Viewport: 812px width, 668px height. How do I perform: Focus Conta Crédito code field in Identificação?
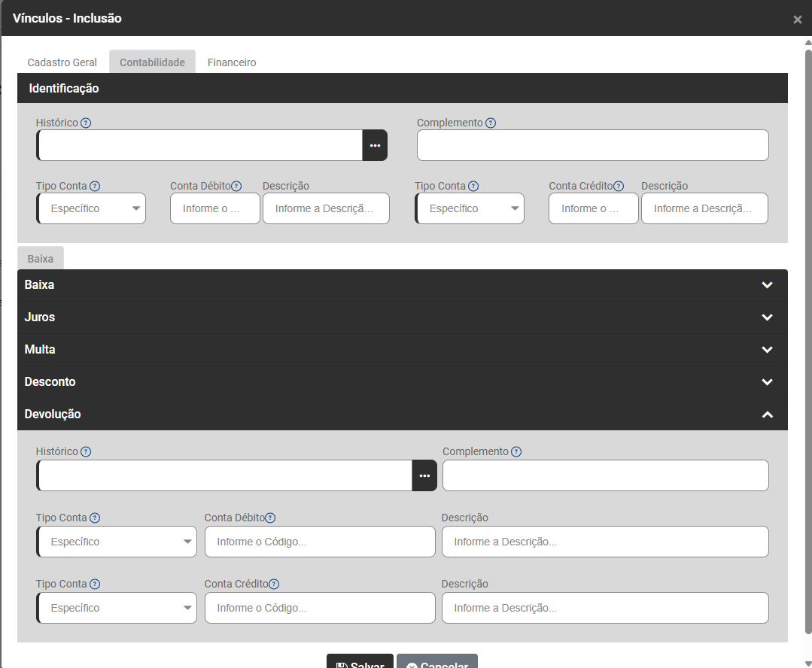coord(594,208)
